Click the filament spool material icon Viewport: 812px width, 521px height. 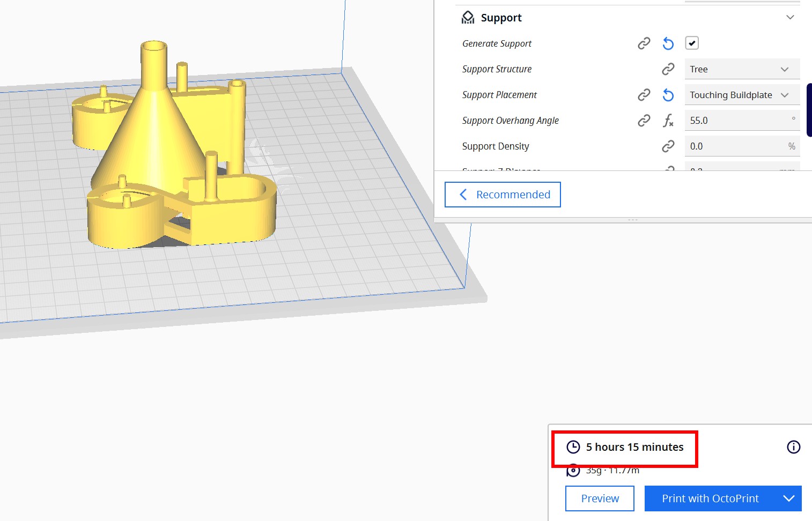pyautogui.click(x=573, y=471)
